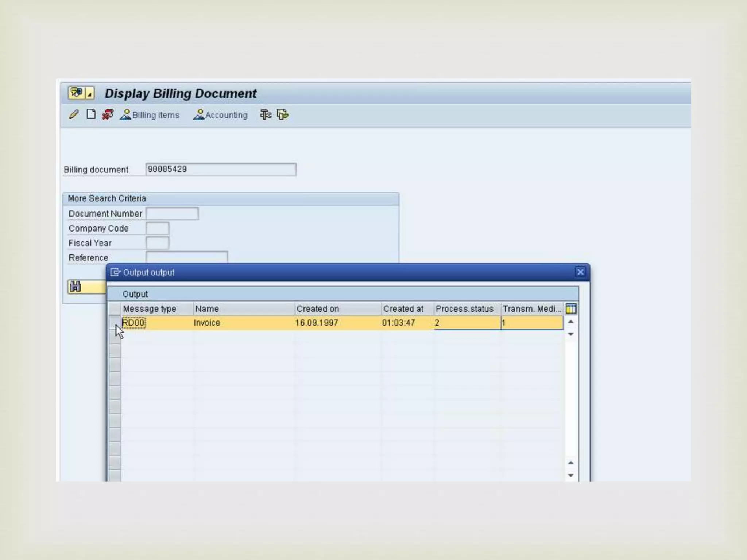Open the Accounting overview

220,115
